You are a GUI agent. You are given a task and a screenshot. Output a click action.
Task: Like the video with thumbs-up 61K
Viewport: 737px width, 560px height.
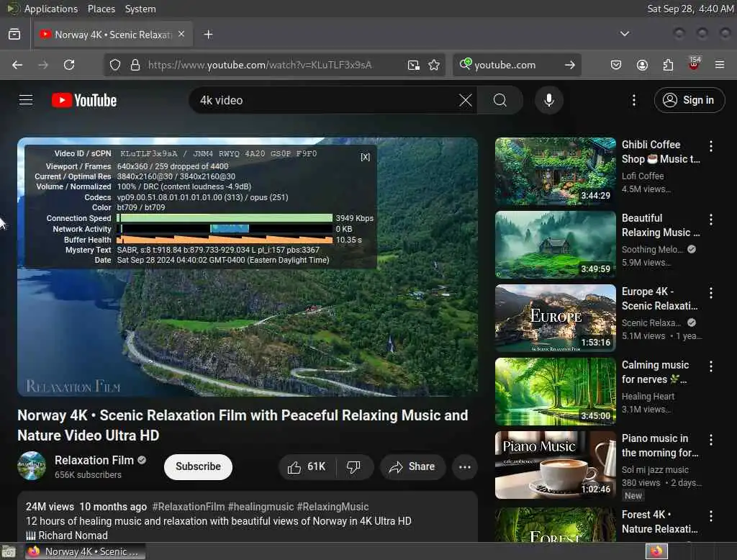click(307, 467)
